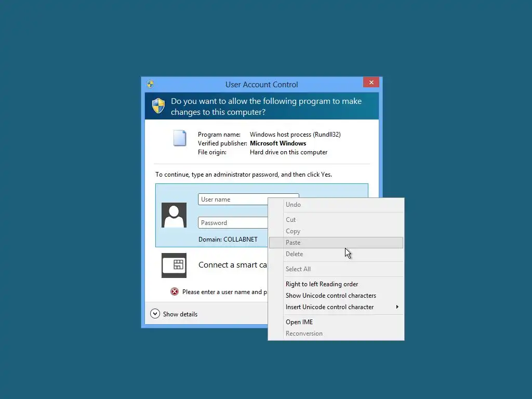The image size is (532, 399).
Task: Click in the Password field
Action: pyautogui.click(x=233, y=223)
